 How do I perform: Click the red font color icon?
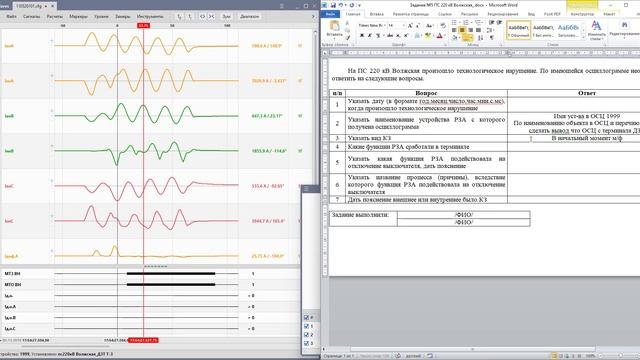(x=440, y=36)
